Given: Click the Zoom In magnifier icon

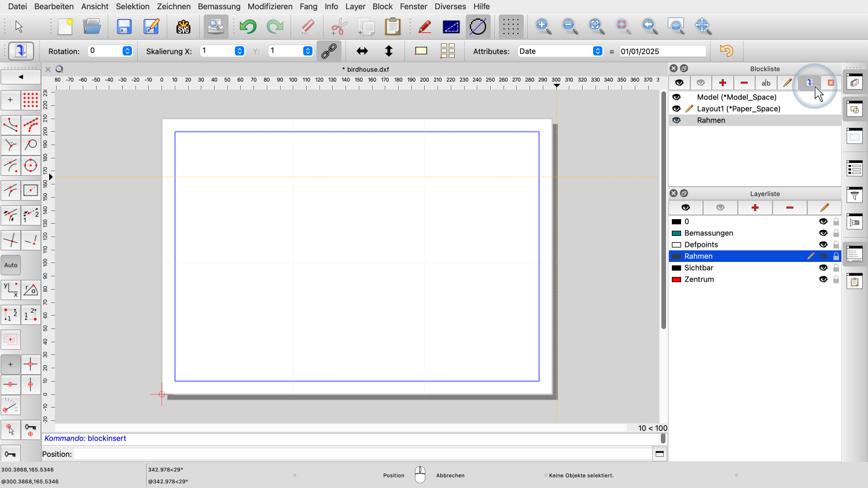Looking at the screenshot, I should tap(543, 26).
